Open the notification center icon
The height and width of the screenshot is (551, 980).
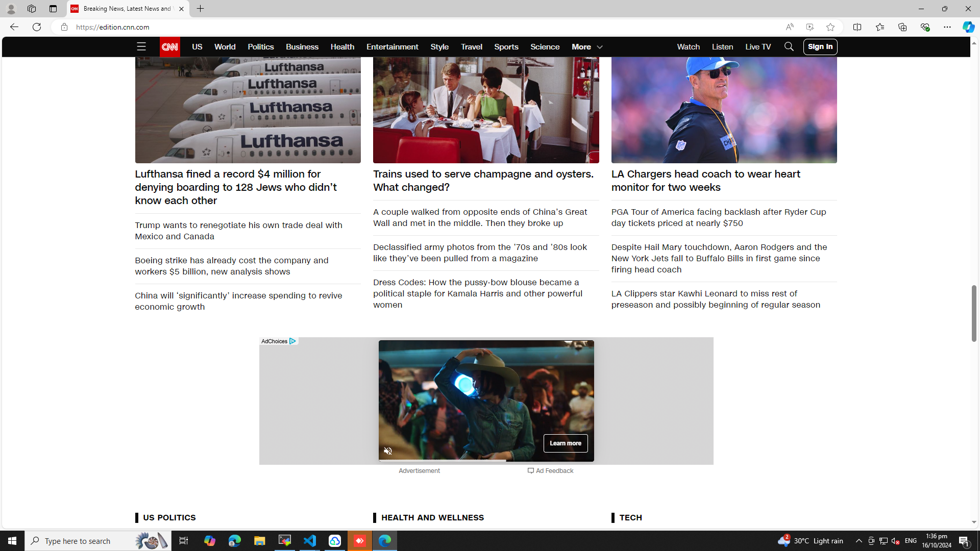(x=964, y=541)
